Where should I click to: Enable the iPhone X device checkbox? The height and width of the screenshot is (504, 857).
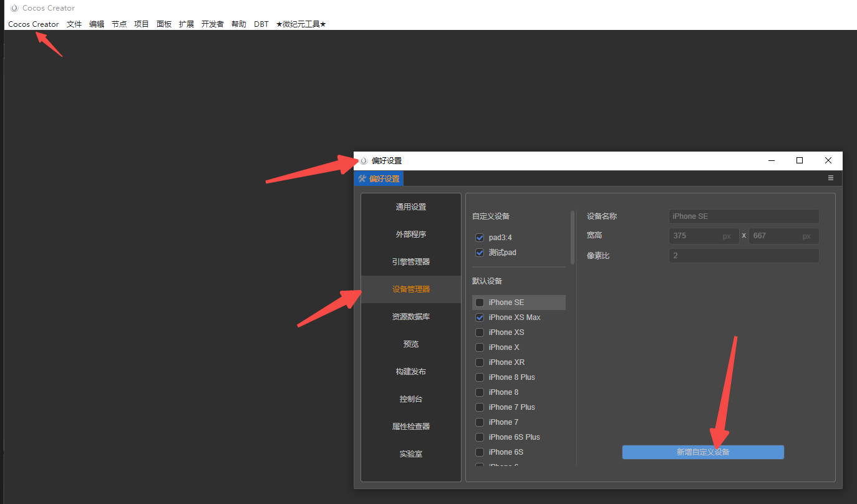[480, 347]
